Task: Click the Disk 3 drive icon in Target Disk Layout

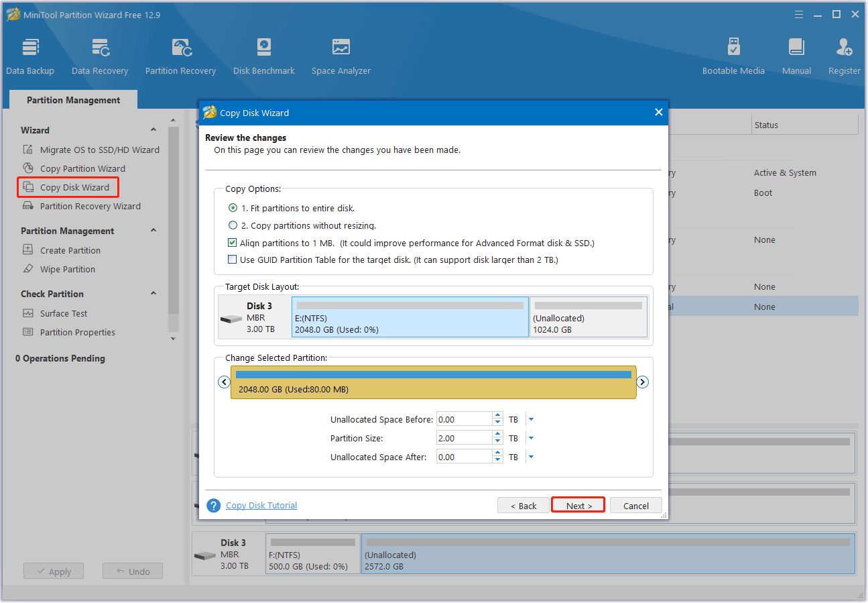Action: click(x=231, y=319)
